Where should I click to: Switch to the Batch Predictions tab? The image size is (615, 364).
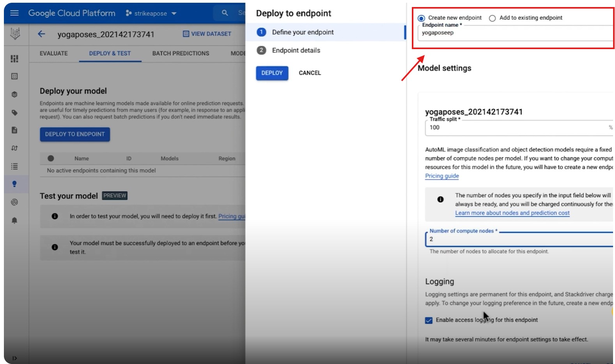tap(181, 53)
